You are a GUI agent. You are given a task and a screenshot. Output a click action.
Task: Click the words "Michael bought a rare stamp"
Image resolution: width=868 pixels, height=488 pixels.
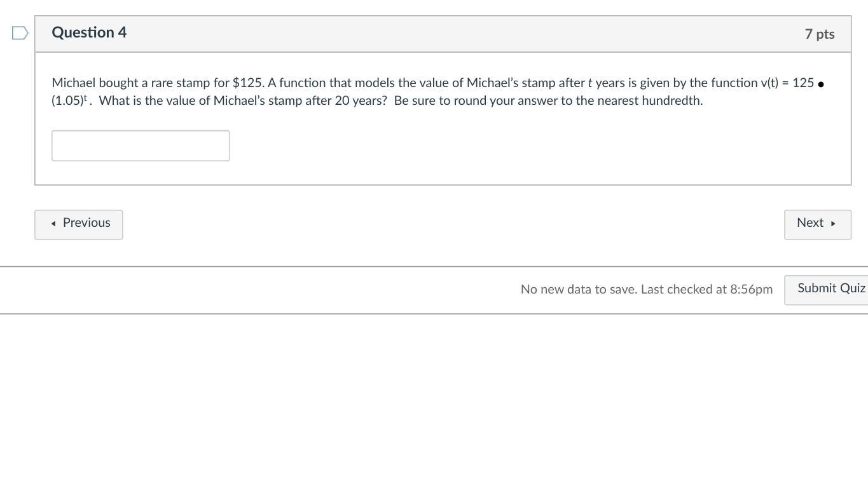coord(130,83)
